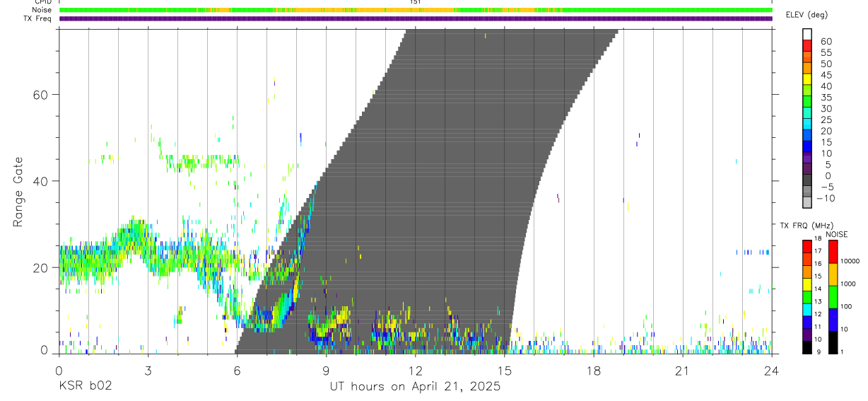Select the green swatch in the NOISE colorbar

tap(833, 297)
